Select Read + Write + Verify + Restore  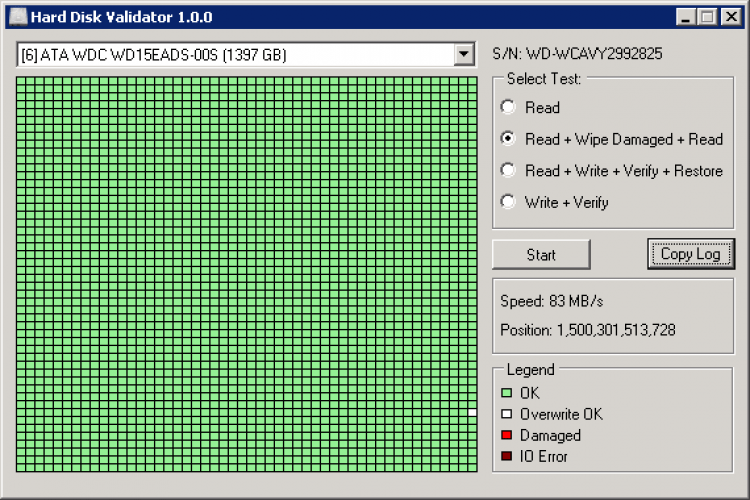point(508,171)
